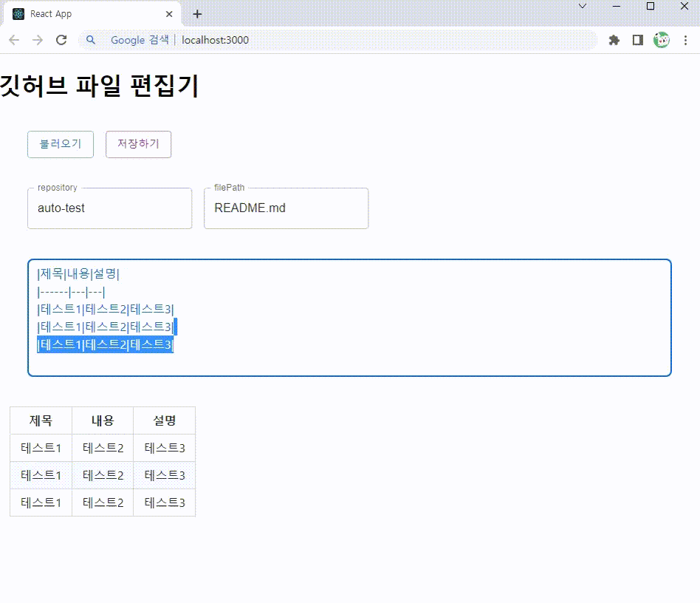700x603 pixels.
Task: Maximize the browser window
Action: pyautogui.click(x=651, y=6)
